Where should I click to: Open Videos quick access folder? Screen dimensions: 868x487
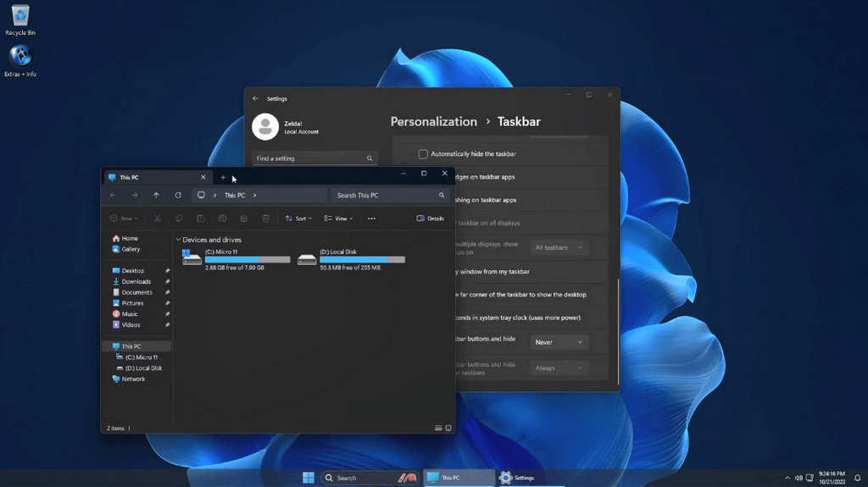(126, 325)
